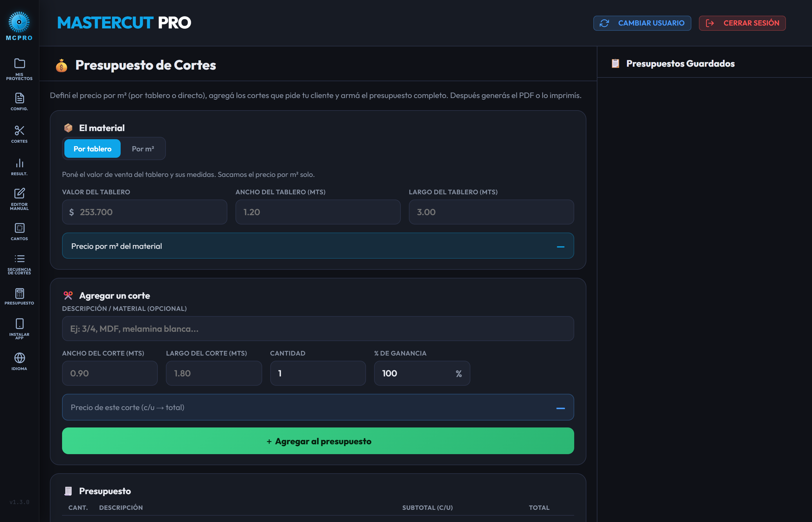
Task: Open Mis Proyectos folder icon
Action: coord(19,64)
